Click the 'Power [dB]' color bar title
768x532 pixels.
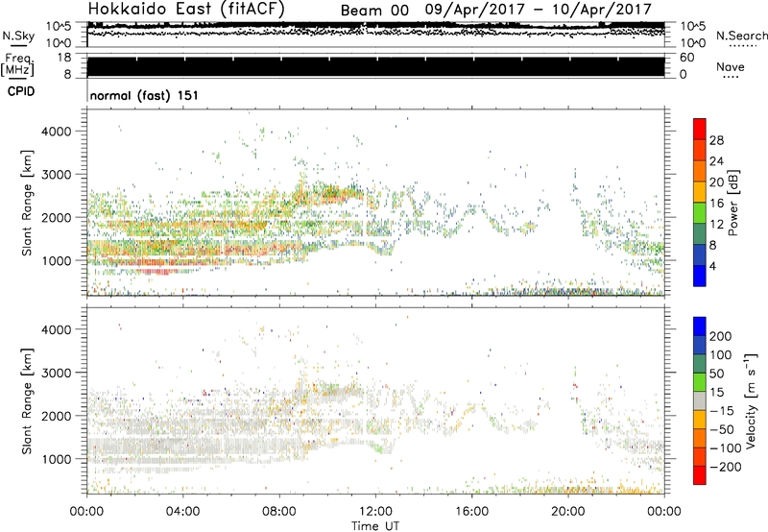[732, 203]
